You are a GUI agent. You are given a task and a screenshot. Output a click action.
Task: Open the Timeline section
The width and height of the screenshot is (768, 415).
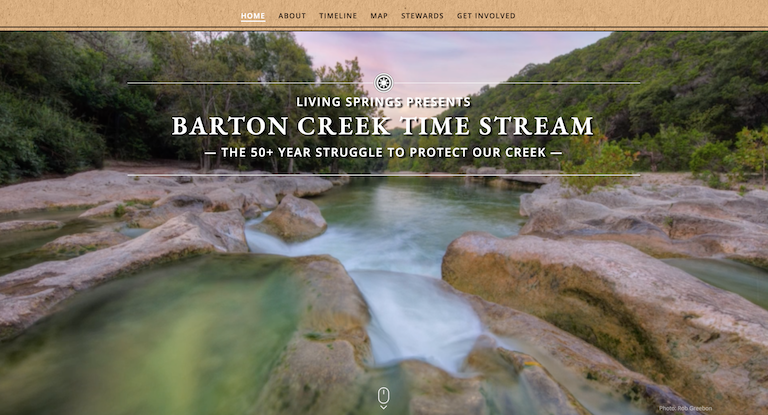pyautogui.click(x=338, y=16)
